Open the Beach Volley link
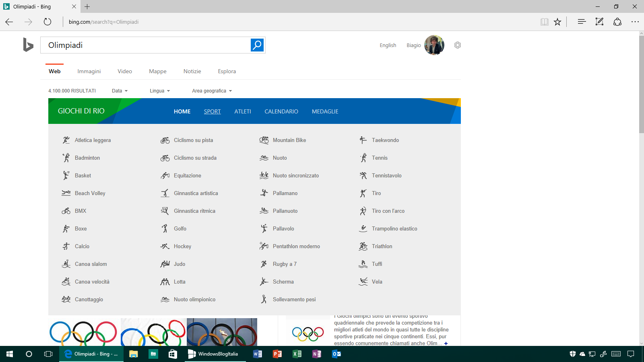The image size is (644, 362). pos(90,193)
